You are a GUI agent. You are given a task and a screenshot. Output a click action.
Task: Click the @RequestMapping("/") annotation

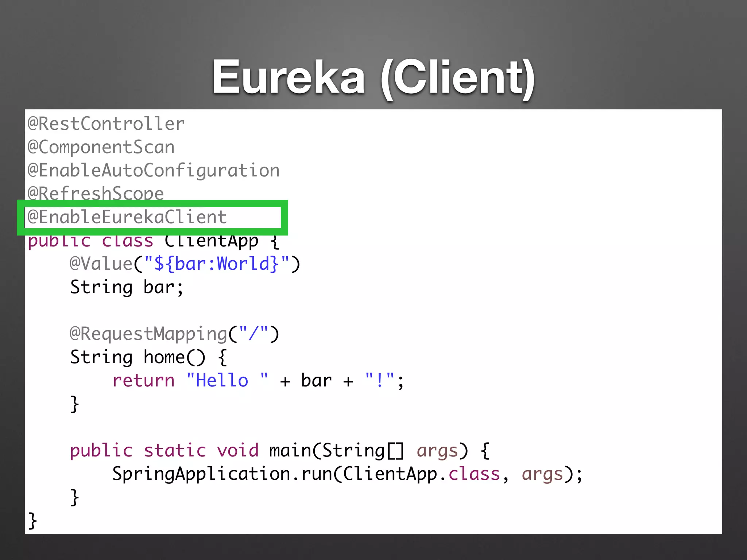click(174, 334)
